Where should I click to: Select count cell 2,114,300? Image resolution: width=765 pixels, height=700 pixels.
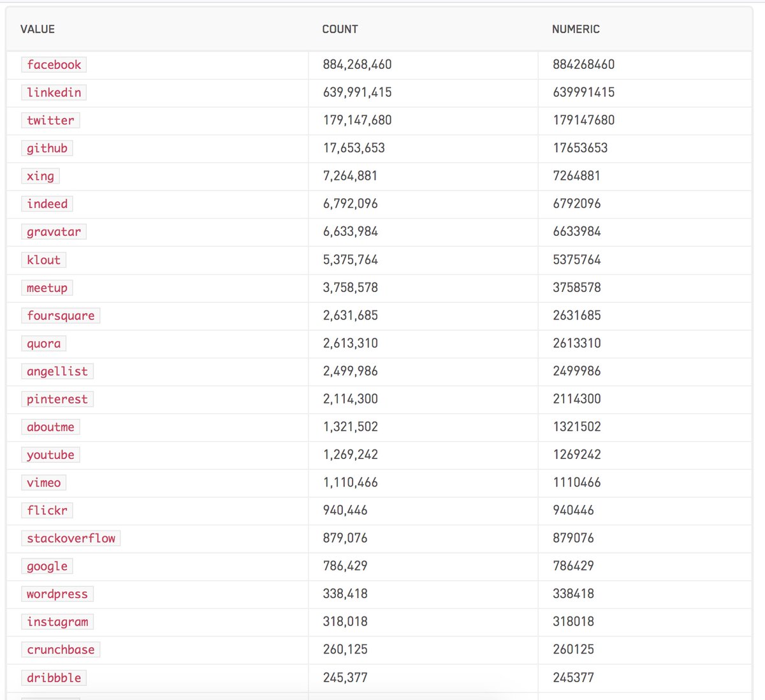tap(350, 399)
